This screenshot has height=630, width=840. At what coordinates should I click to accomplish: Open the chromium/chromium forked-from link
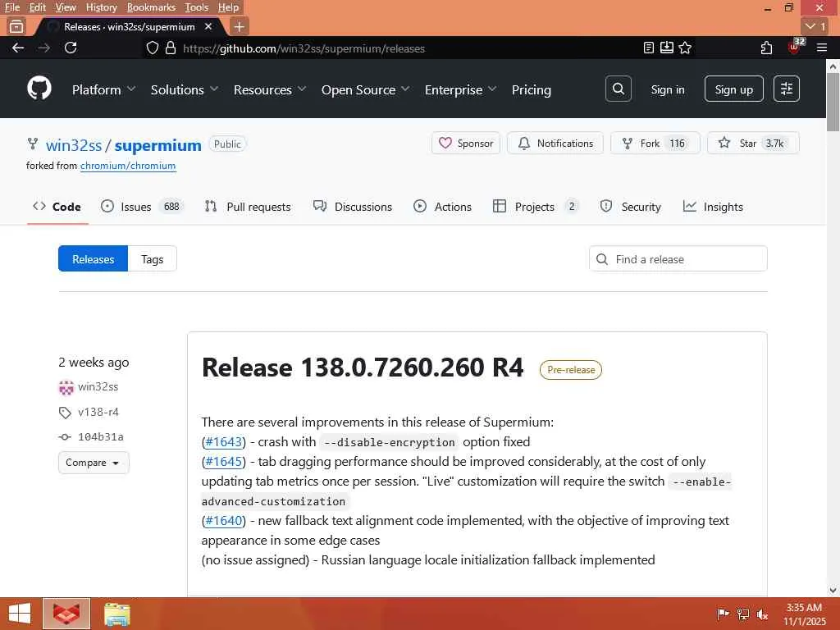128,166
